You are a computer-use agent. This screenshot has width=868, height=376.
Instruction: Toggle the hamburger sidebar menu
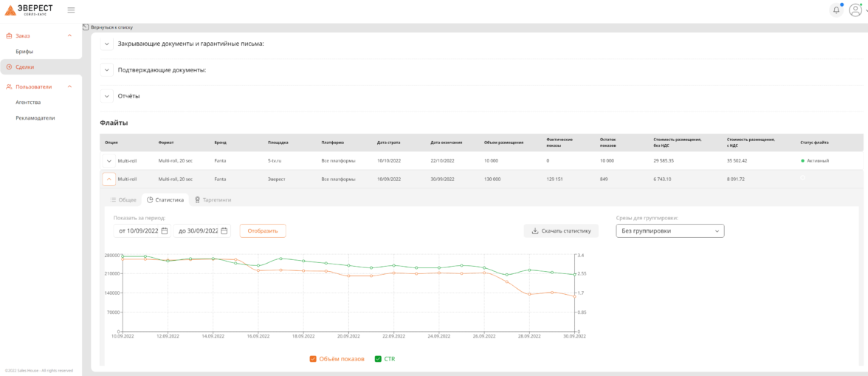click(x=71, y=10)
